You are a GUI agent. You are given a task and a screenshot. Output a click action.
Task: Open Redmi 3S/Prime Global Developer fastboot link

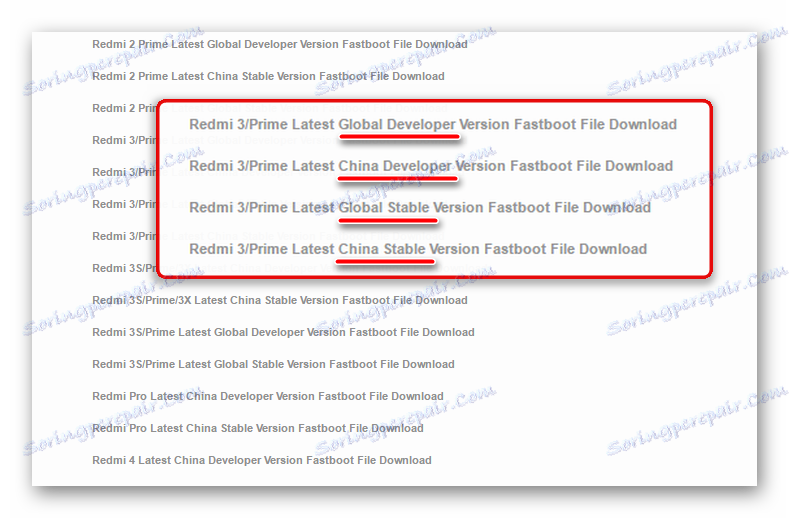[283, 332]
